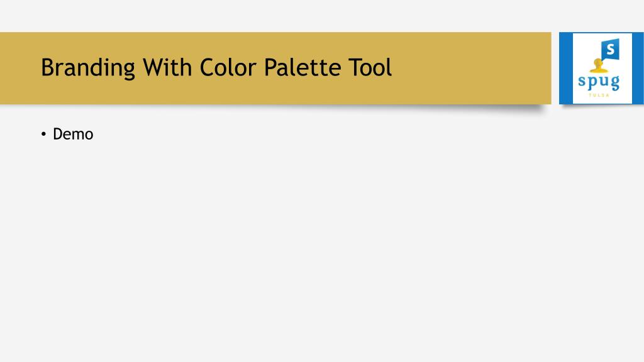Click the blue left stripe of logo
644x362 pixels.
pyautogui.click(x=566, y=68)
